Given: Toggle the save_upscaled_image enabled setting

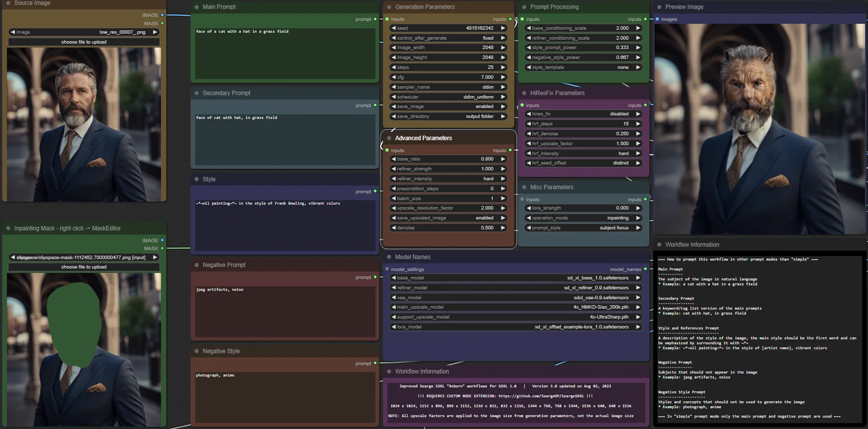Looking at the screenshot, I should click(449, 218).
